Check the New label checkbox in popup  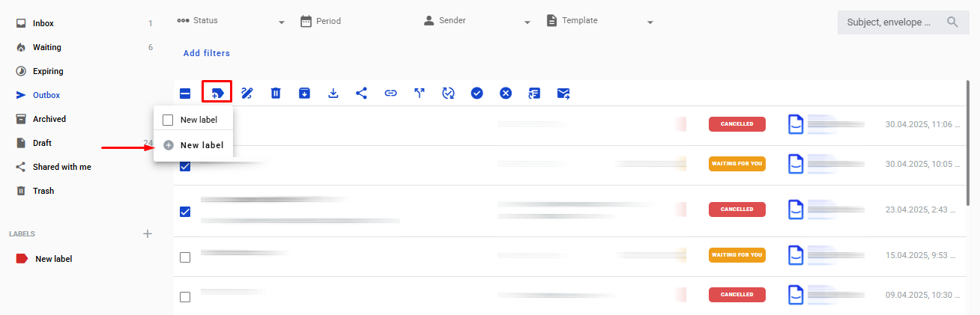[168, 120]
